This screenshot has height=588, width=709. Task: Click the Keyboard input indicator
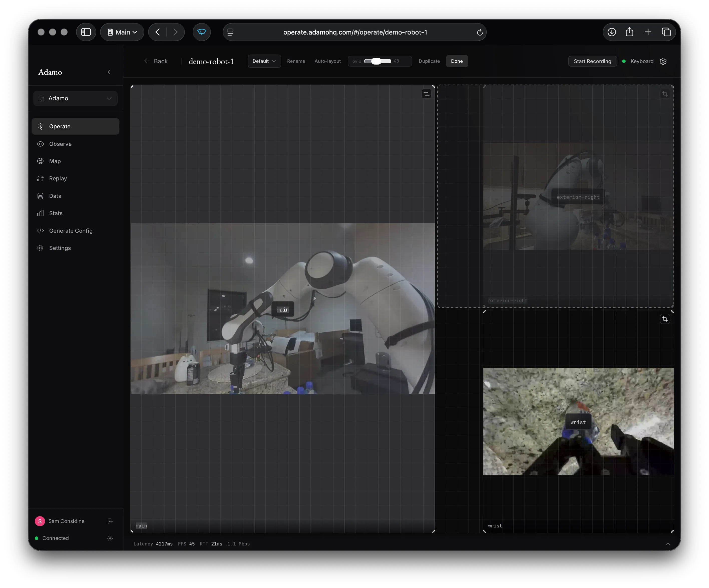click(x=638, y=61)
